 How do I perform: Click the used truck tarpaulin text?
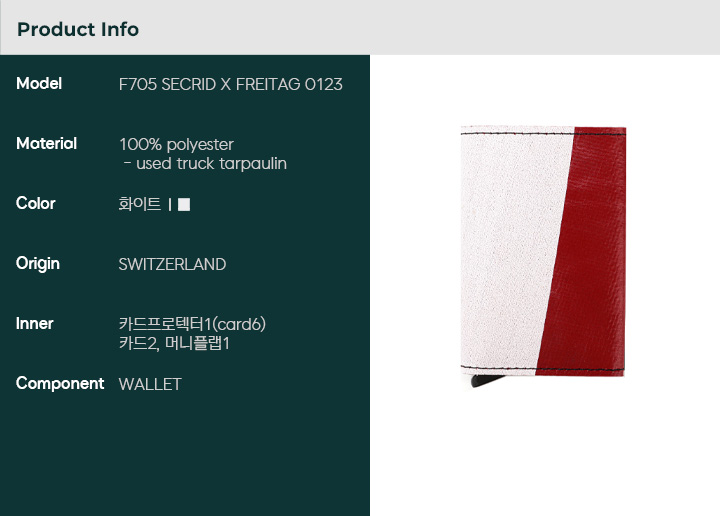[205, 164]
